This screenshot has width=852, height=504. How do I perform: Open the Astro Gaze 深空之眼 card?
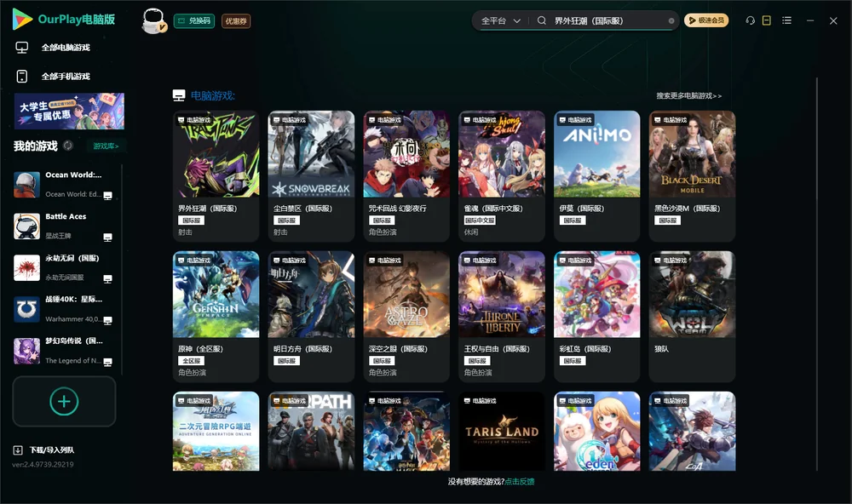tap(406, 317)
